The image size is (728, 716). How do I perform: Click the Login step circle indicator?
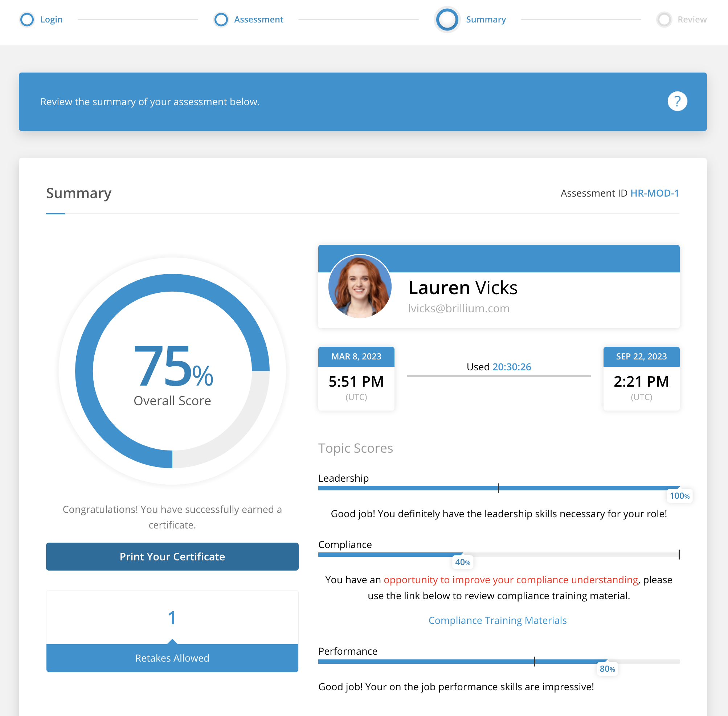[x=27, y=19]
